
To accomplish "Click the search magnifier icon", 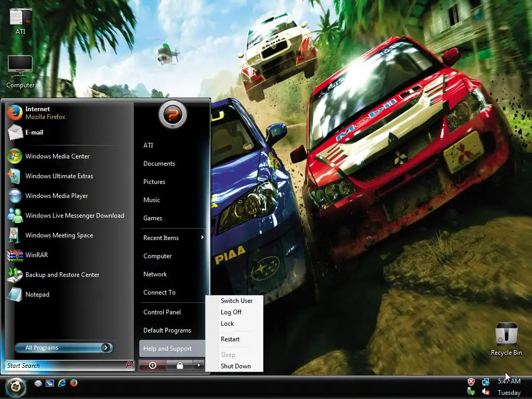I will click(129, 365).
